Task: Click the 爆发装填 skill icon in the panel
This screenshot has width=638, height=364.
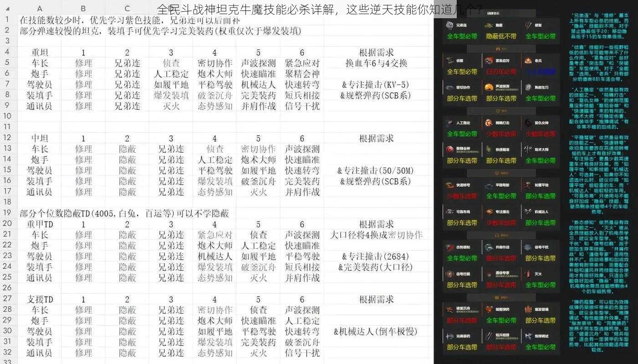Action: click(528, 310)
